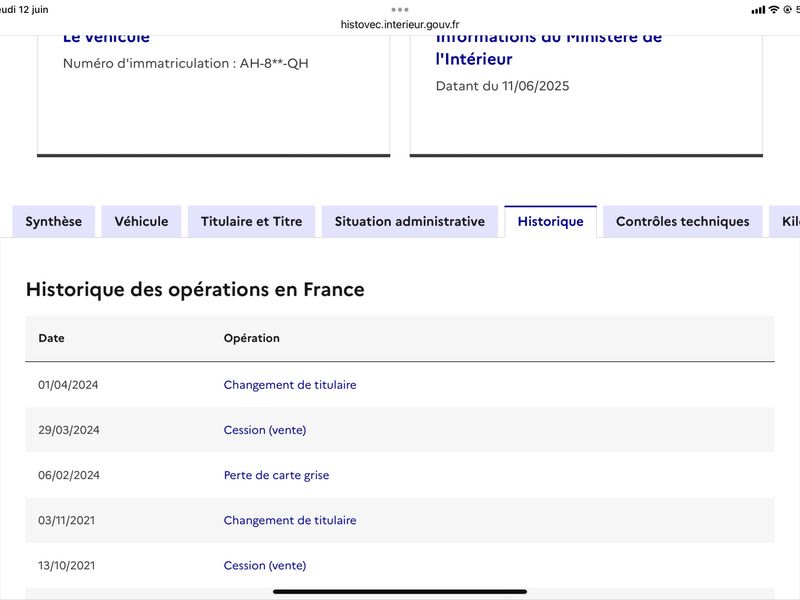Screen dimensions: 800x600
Task: Click the Historique des opérations en France heading
Action: click(195, 290)
